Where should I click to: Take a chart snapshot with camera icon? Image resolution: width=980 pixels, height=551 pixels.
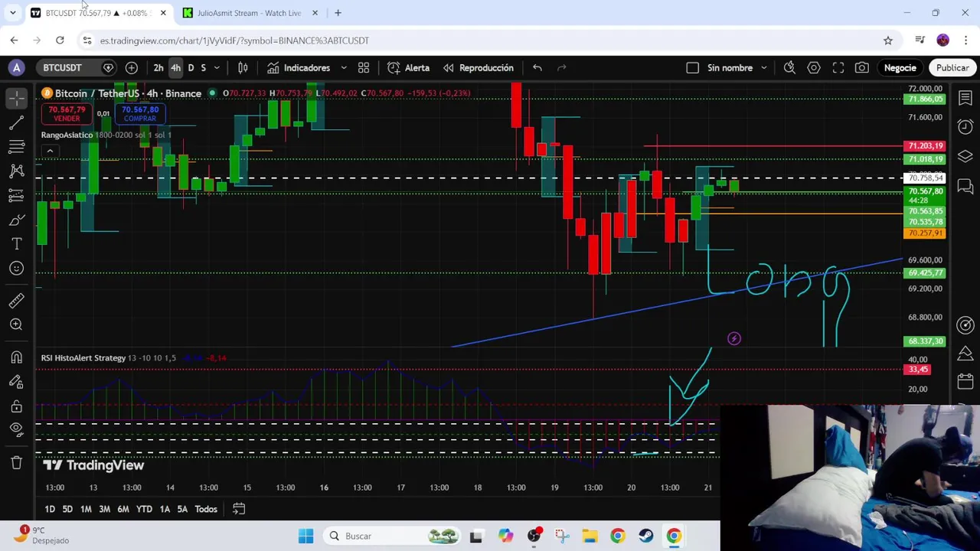(x=862, y=67)
